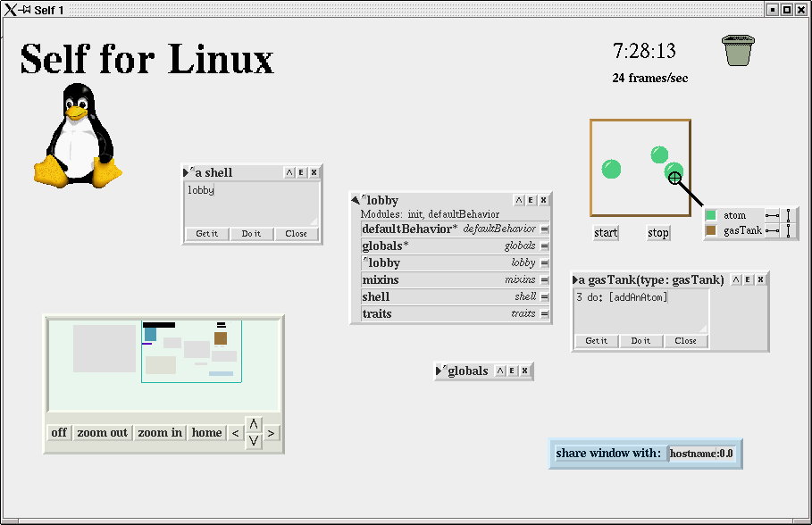Screen dimensions: 812x525
Task: Select the defaultBehavior slot row
Action: click(448, 229)
